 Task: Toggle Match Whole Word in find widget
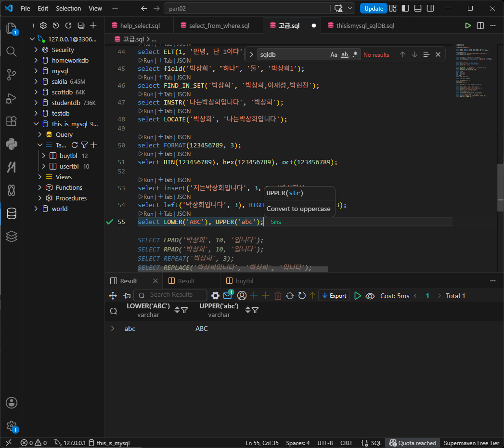(345, 54)
